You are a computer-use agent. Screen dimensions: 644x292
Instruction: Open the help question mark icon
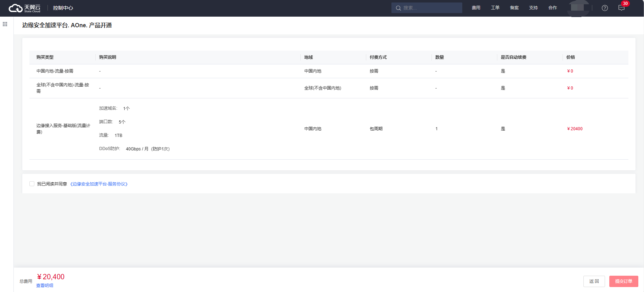(x=605, y=8)
